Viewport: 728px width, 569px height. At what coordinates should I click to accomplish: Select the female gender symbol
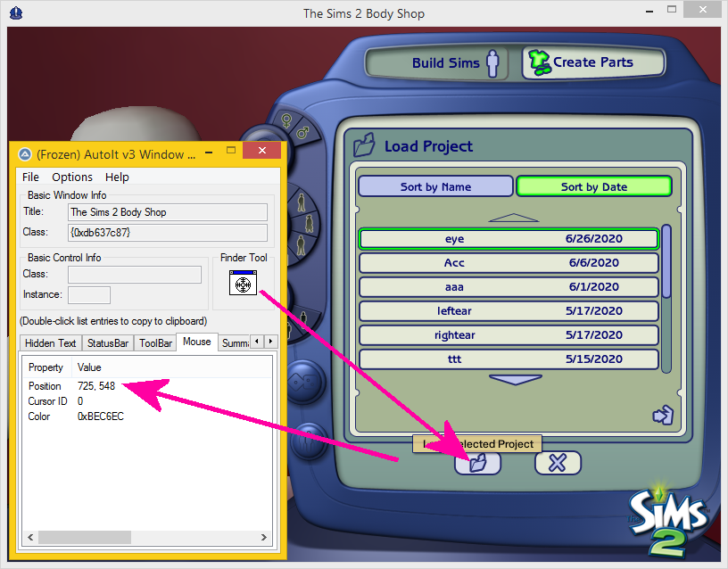click(x=287, y=120)
